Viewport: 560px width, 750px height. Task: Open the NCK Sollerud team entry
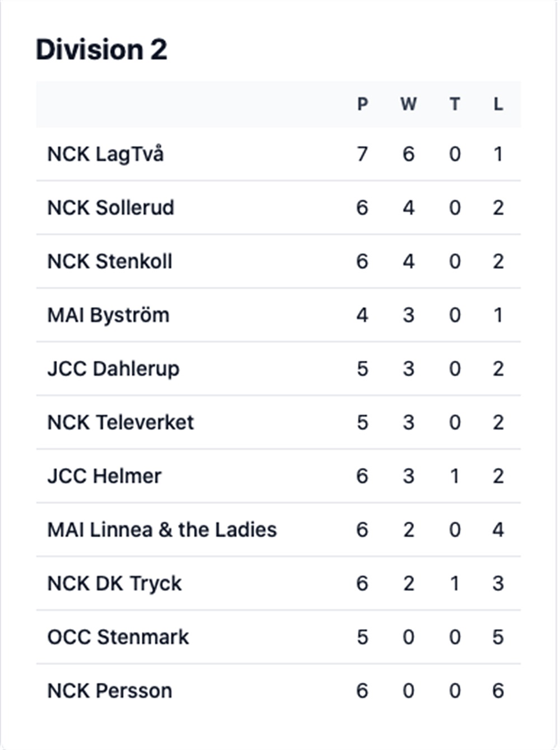point(110,208)
